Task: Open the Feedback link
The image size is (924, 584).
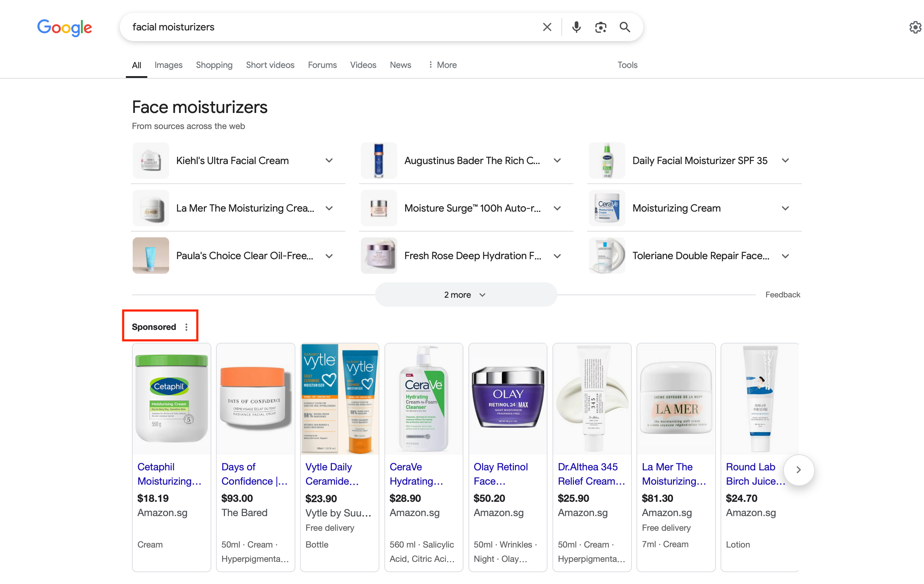Action: pos(783,295)
